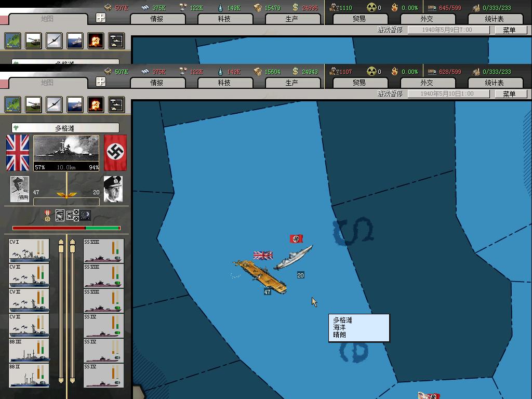This screenshot has width=532, height=399.
Task: Select warship map mode icon in upper strip
Action: (x=75, y=41)
